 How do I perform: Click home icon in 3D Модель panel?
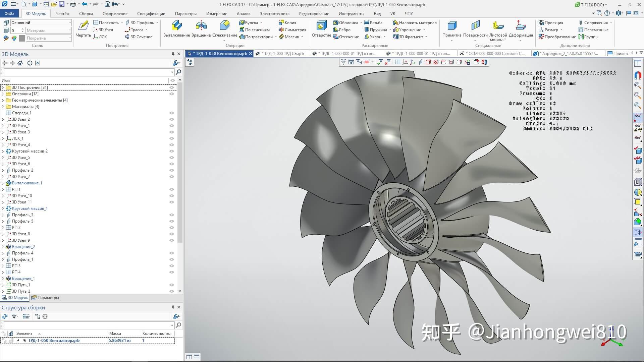click(x=20, y=63)
